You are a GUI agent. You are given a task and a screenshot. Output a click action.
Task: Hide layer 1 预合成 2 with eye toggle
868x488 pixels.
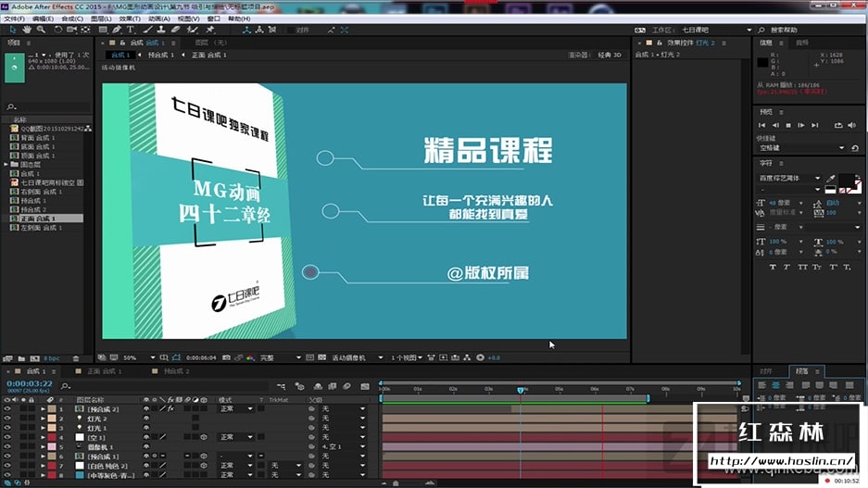pyautogui.click(x=7, y=409)
